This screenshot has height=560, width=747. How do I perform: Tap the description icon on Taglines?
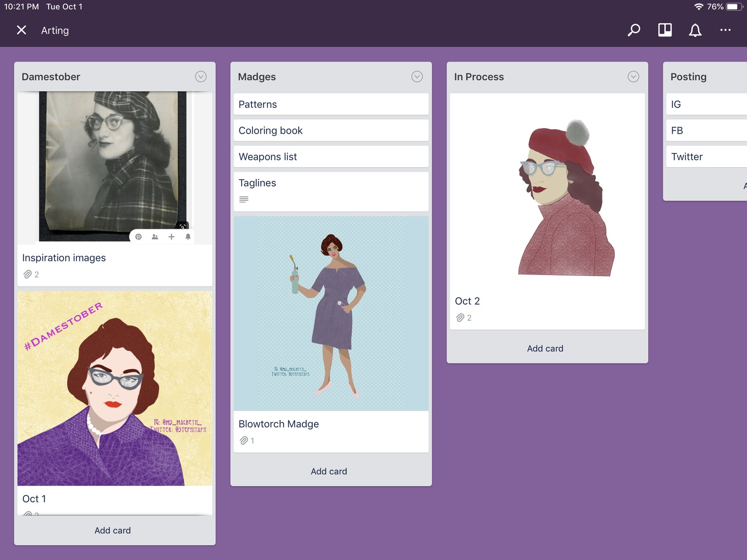pos(244,199)
